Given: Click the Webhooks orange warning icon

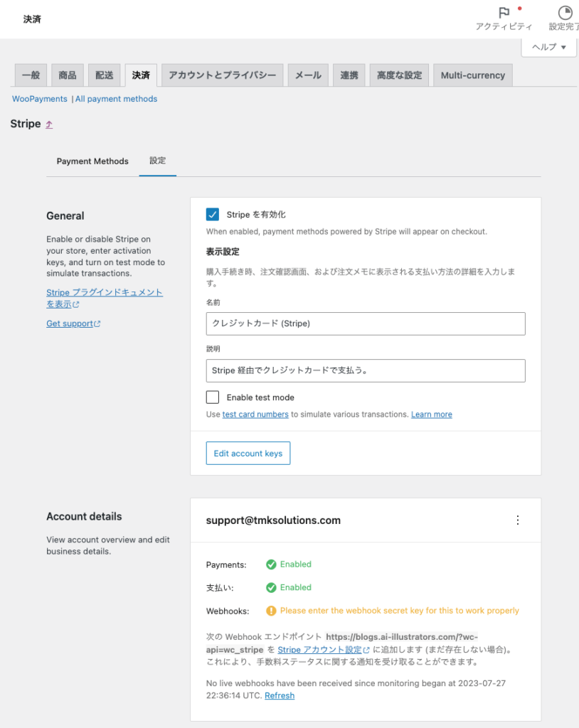Looking at the screenshot, I should (271, 611).
